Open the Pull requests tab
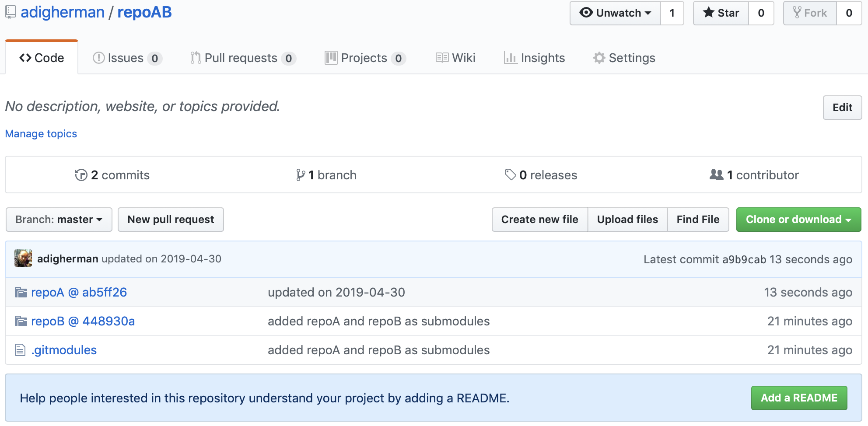868x426 pixels. coord(243,58)
